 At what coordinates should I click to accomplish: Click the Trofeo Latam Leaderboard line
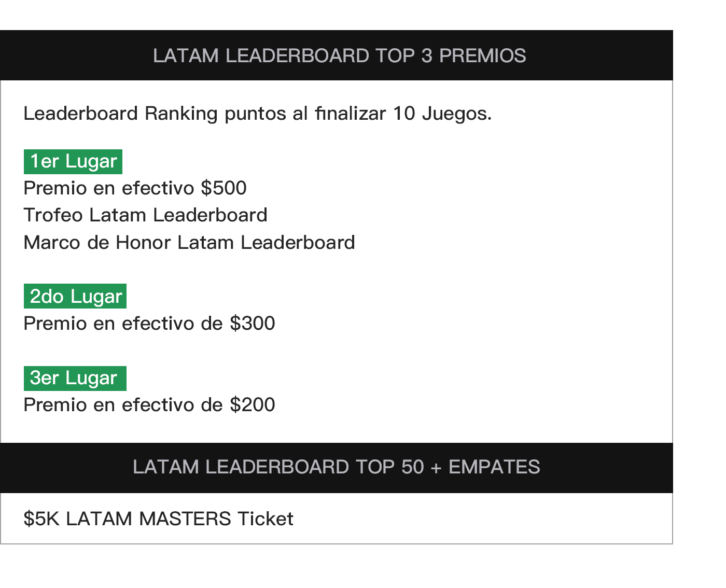click(146, 215)
